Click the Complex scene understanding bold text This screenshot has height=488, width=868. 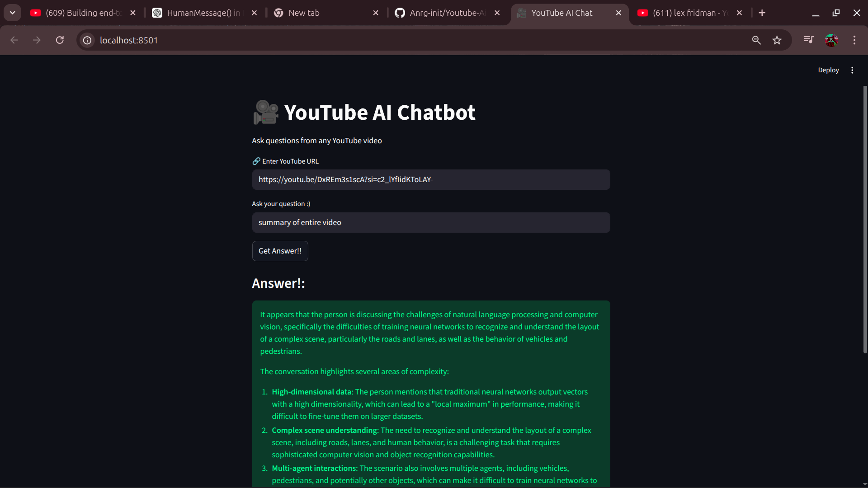(x=324, y=430)
